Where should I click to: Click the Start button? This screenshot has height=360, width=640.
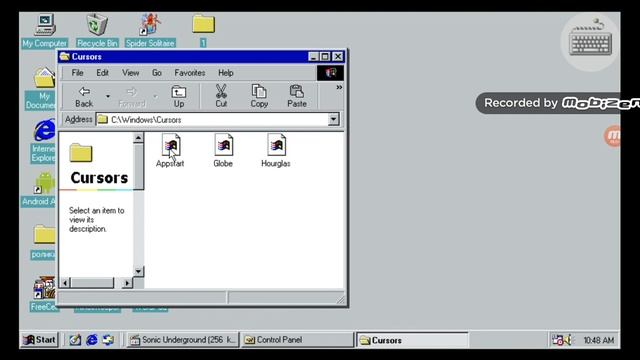coord(40,340)
